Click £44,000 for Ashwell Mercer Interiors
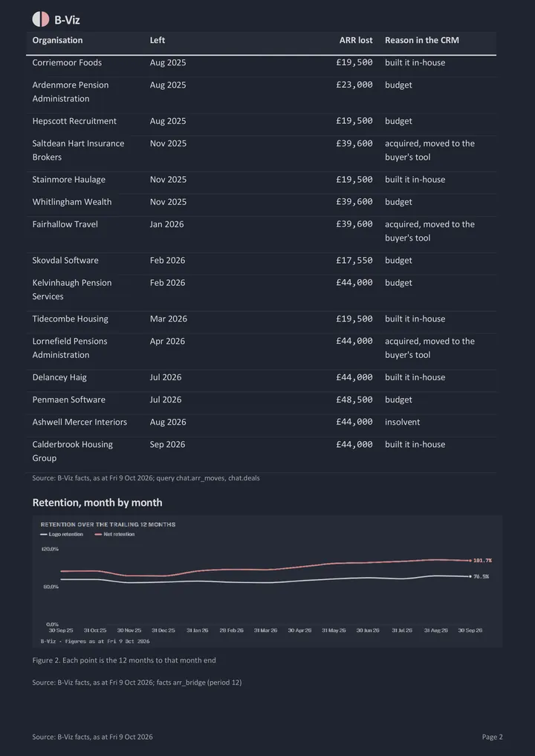The height and width of the screenshot is (756, 535). (x=354, y=422)
